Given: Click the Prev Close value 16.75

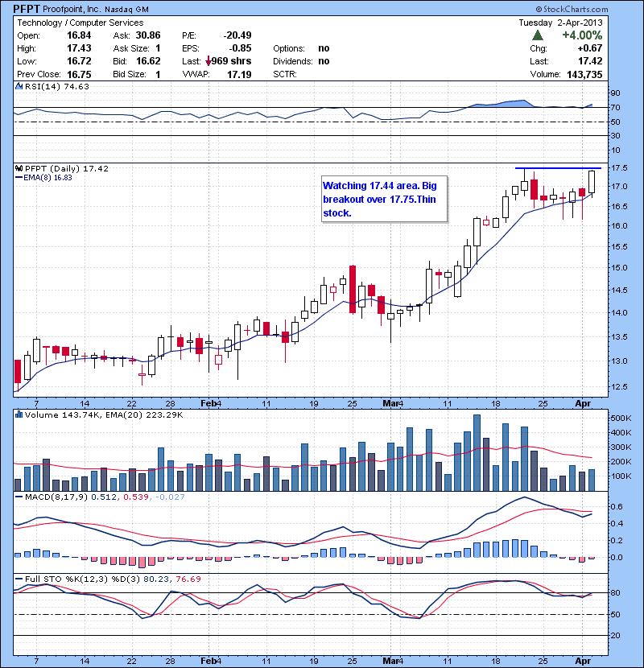Looking at the screenshot, I should point(79,74).
